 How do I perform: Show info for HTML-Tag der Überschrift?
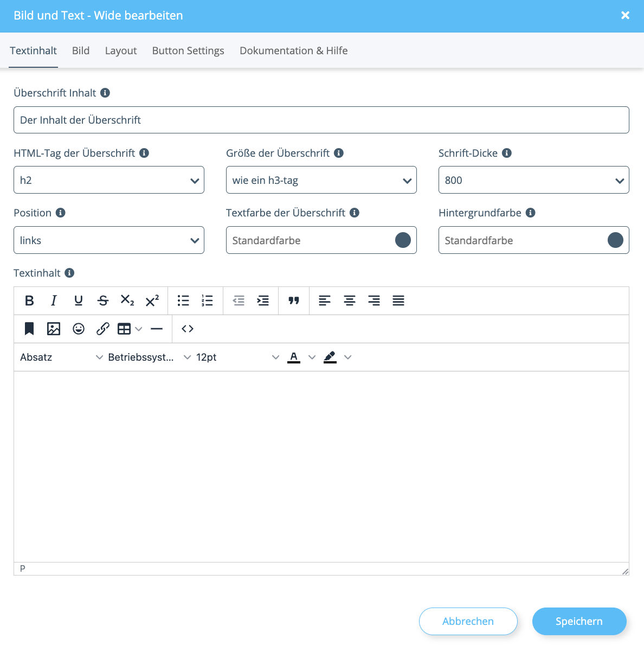[x=144, y=153]
